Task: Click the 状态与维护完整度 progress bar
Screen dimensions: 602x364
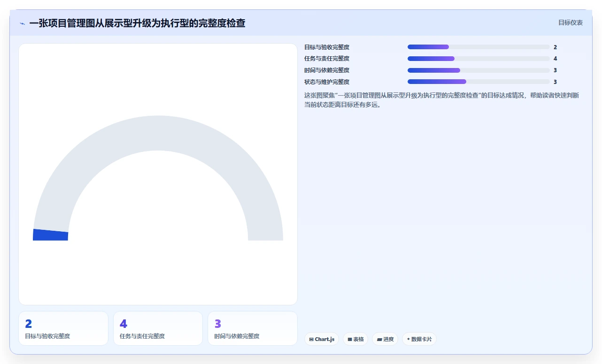Action: click(x=479, y=82)
